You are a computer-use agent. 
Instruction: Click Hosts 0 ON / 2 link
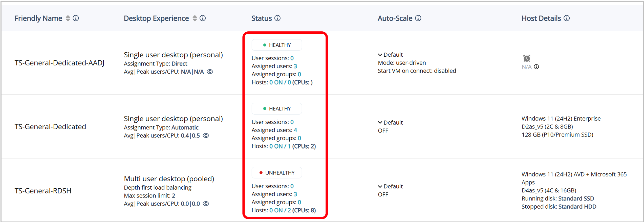coord(280,210)
